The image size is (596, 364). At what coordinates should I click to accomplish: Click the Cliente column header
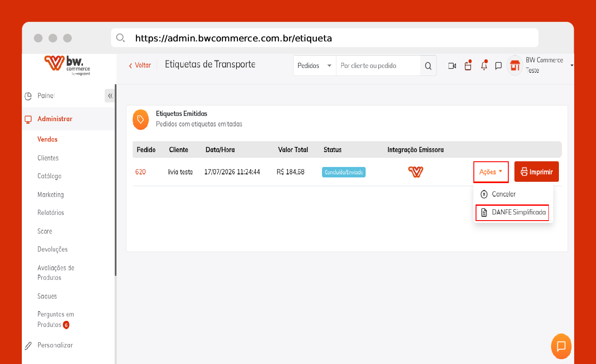178,150
